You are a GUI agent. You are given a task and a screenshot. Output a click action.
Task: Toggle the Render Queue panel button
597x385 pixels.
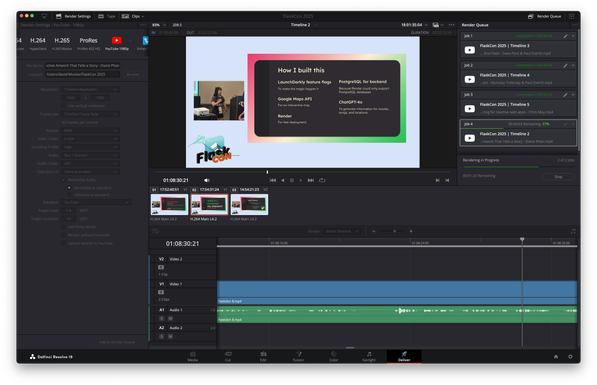(x=544, y=16)
